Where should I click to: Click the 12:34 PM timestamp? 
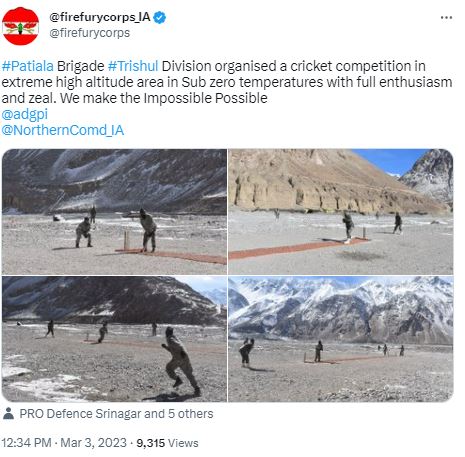(x=26, y=443)
